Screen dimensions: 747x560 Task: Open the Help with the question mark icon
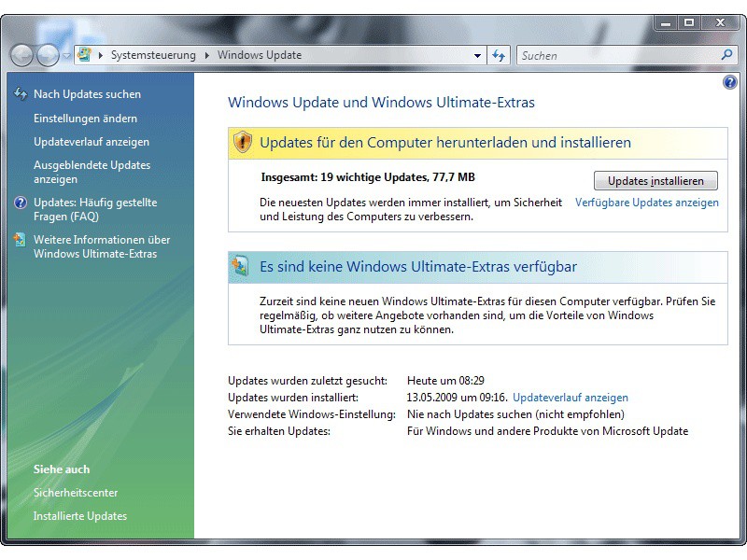click(x=729, y=82)
